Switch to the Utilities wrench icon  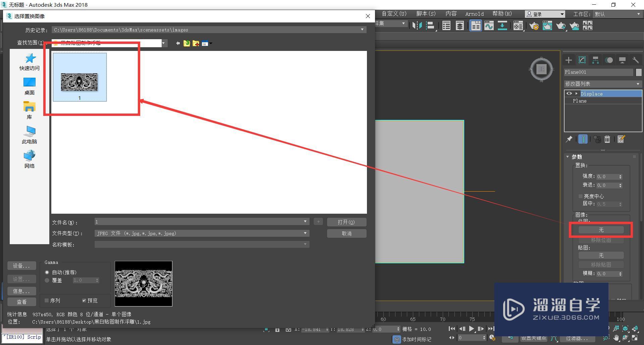tap(636, 60)
